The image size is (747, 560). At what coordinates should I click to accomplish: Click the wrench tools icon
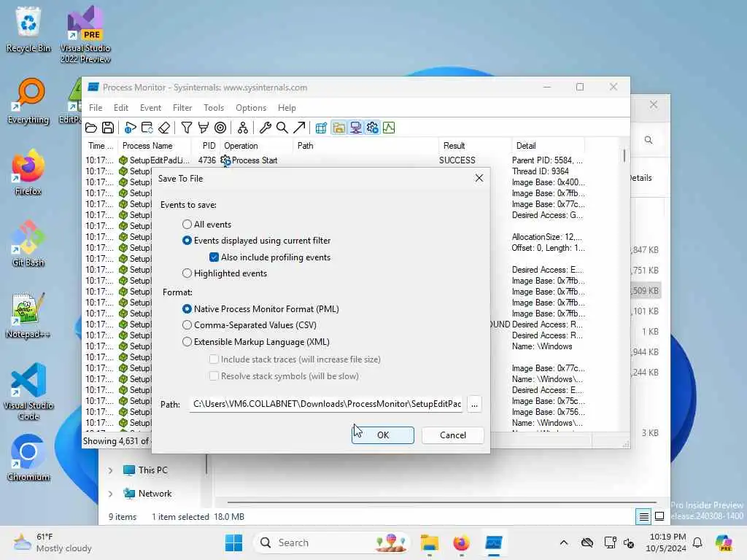[x=266, y=128]
